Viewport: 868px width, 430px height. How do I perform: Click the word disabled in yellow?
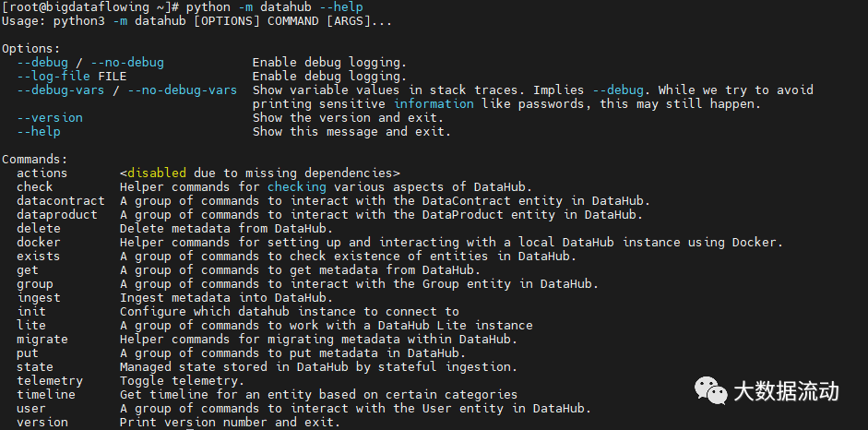click(x=157, y=173)
